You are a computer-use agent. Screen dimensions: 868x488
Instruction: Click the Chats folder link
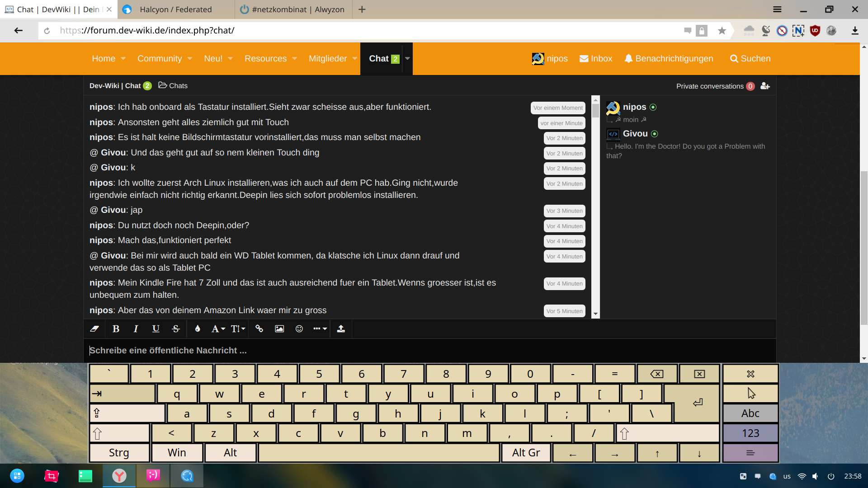click(x=173, y=86)
